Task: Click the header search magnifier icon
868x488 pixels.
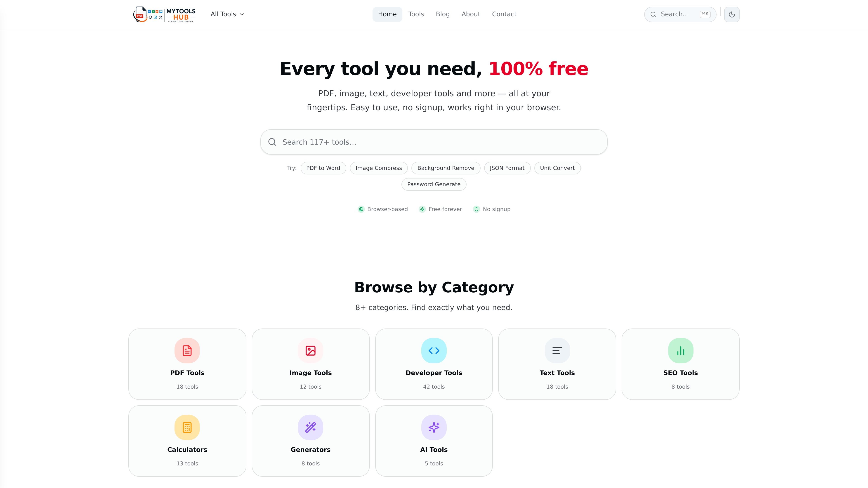Action: tap(653, 14)
